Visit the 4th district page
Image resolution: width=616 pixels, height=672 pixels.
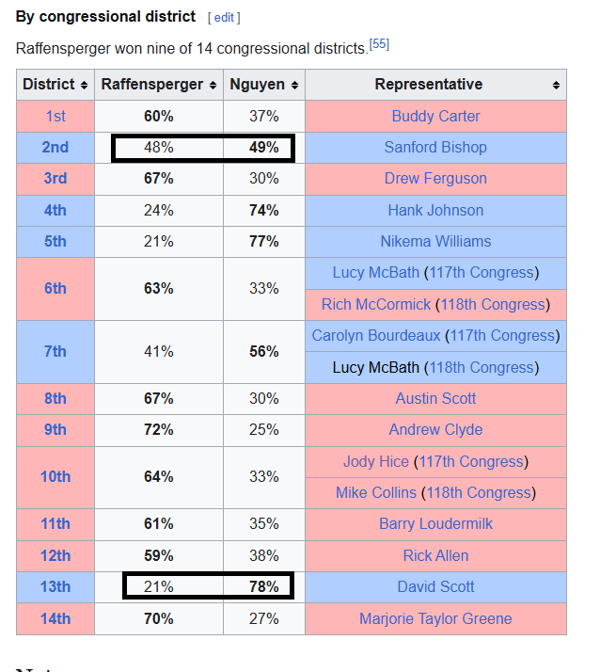[55, 211]
